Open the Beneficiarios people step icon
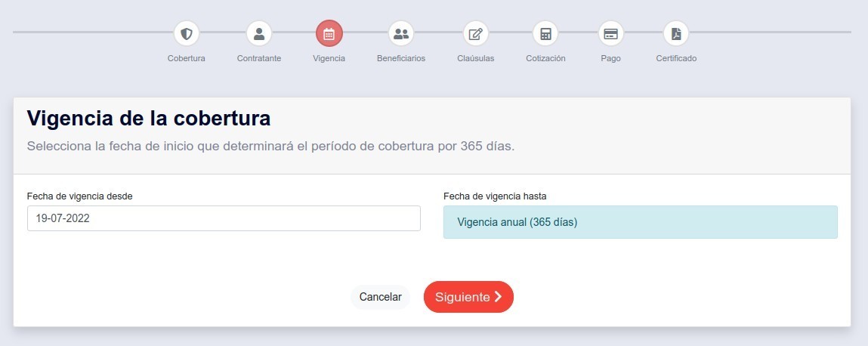868x346 pixels. click(401, 33)
